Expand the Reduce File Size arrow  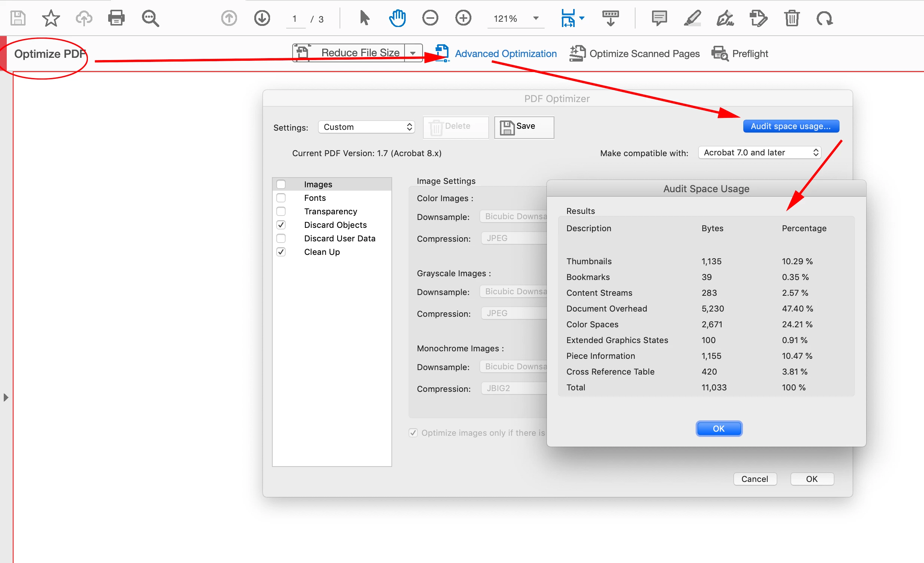[413, 53]
